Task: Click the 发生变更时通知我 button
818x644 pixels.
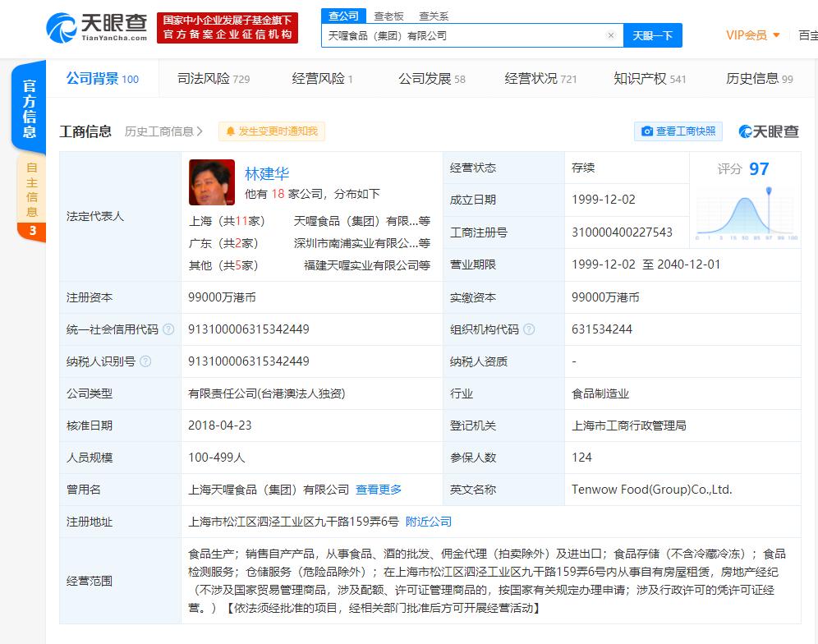Action: pyautogui.click(x=272, y=131)
